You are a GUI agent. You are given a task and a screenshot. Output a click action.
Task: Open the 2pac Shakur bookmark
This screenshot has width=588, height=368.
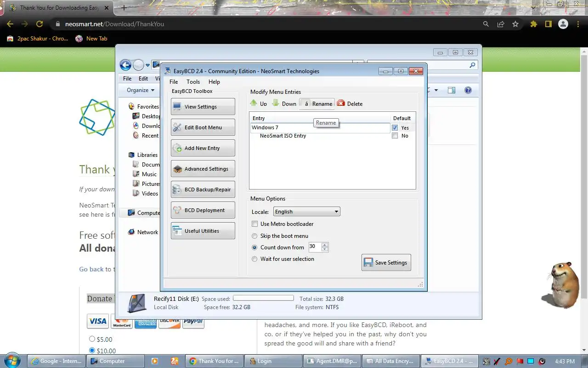[x=38, y=39]
